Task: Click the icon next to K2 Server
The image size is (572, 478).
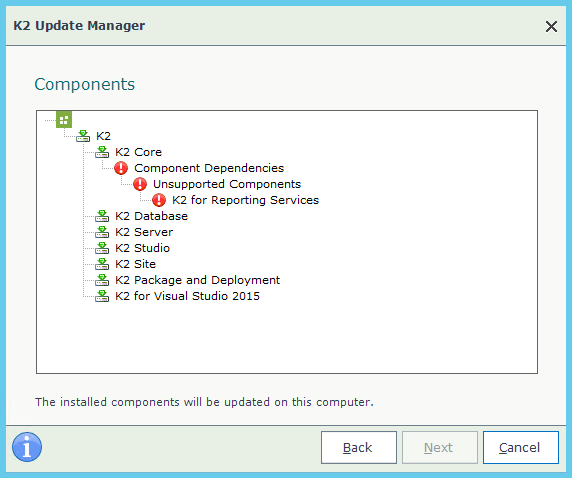Action: pyautogui.click(x=102, y=232)
